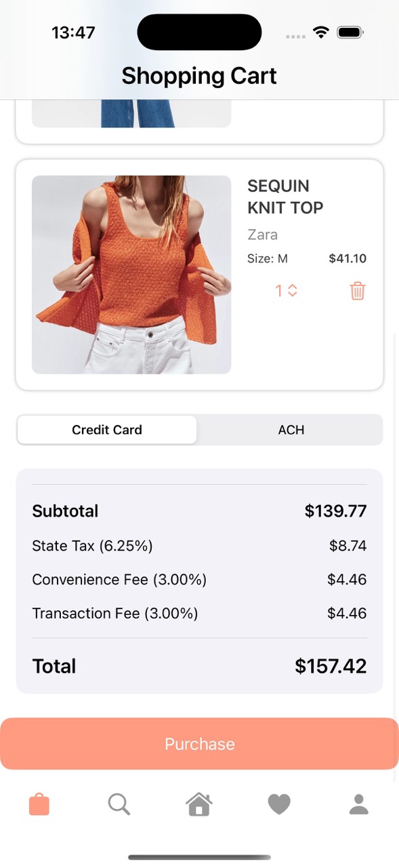Open the home tab

[x=198, y=804]
